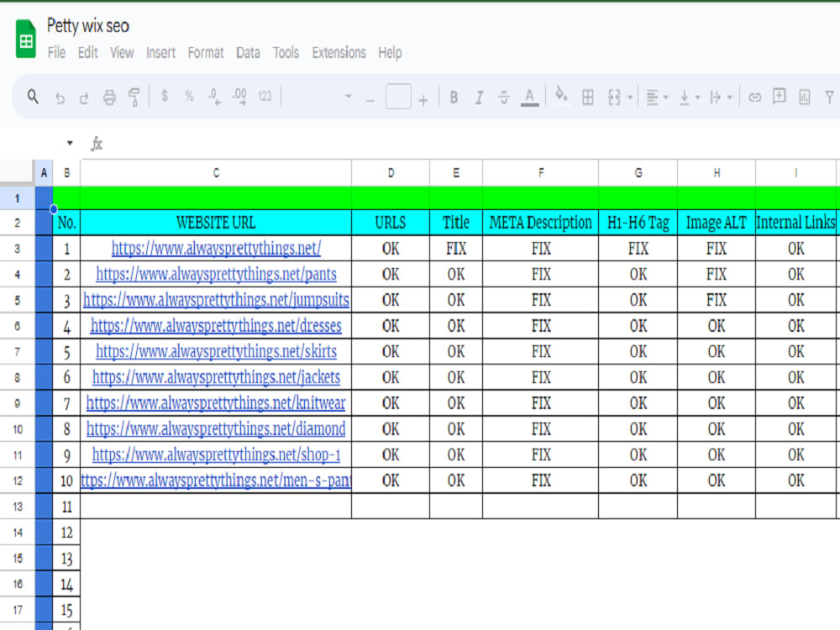Image resolution: width=840 pixels, height=630 pixels.
Task: Expand Horizontal align dropdown arrow
Action: (666, 97)
